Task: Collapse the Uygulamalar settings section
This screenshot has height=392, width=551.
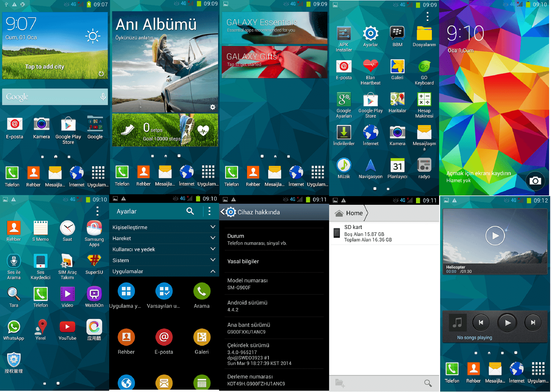Action: 164,271
